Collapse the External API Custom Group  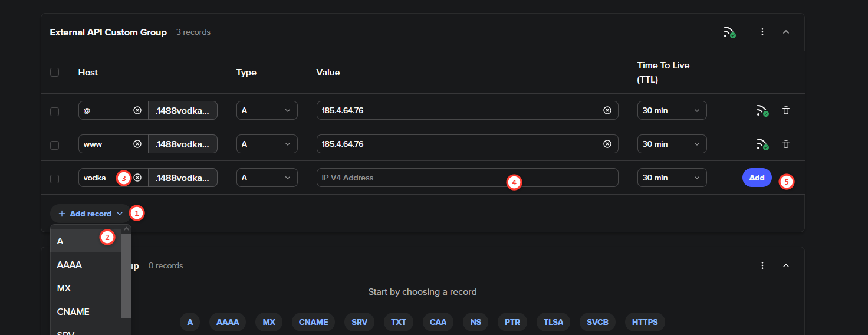[785, 32]
